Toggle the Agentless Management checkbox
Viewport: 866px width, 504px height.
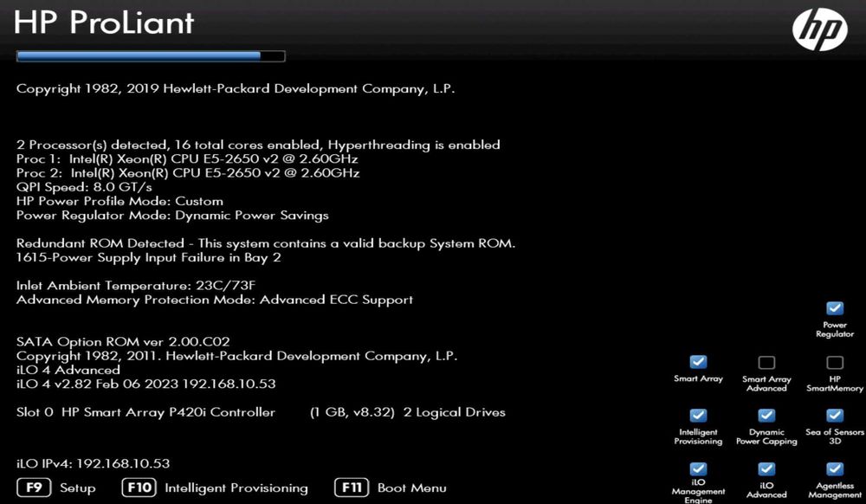(835, 468)
